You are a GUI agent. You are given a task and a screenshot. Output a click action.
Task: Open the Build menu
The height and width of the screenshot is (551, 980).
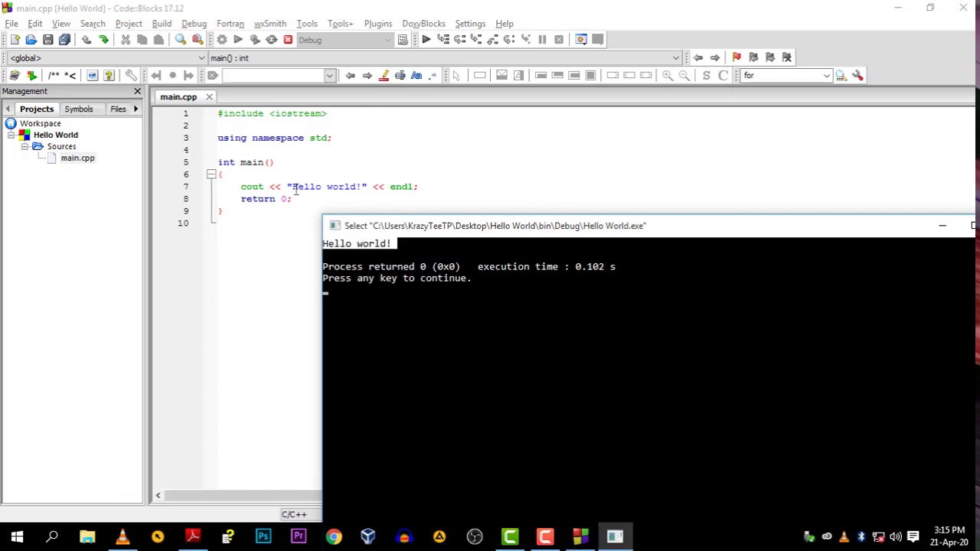coord(162,24)
